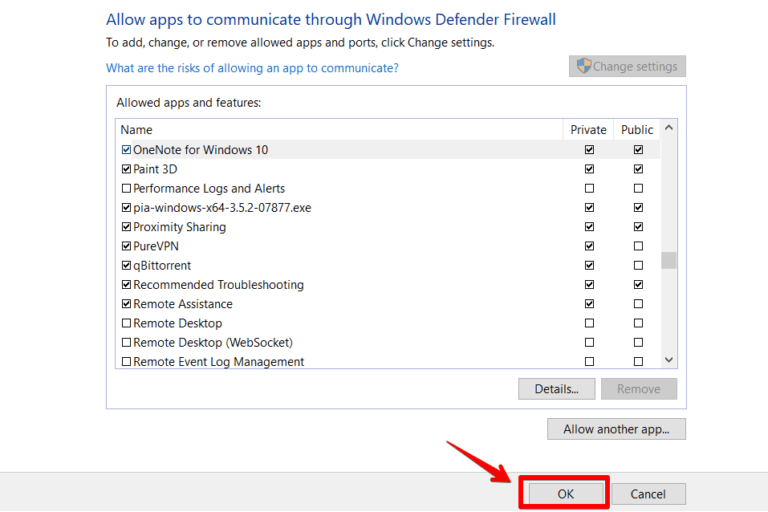Disable Public access for Paint 3D
Screen dimensions: 768x512
tap(638, 169)
